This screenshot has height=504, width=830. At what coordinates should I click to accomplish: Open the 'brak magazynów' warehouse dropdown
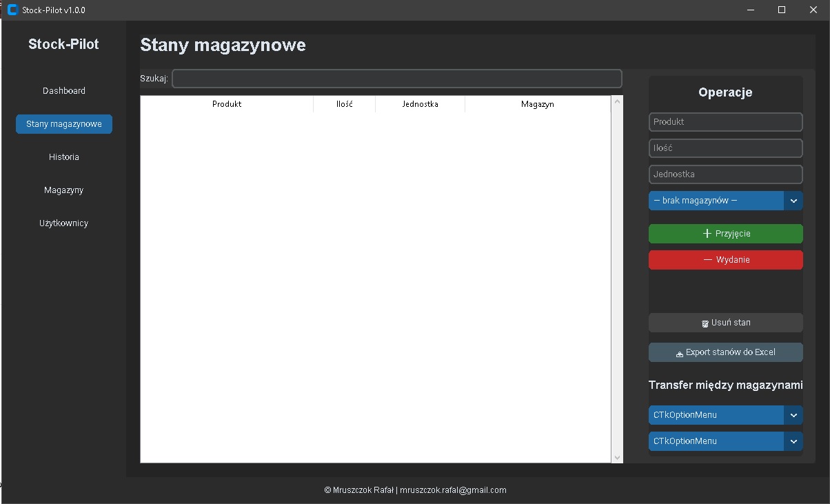(x=726, y=201)
